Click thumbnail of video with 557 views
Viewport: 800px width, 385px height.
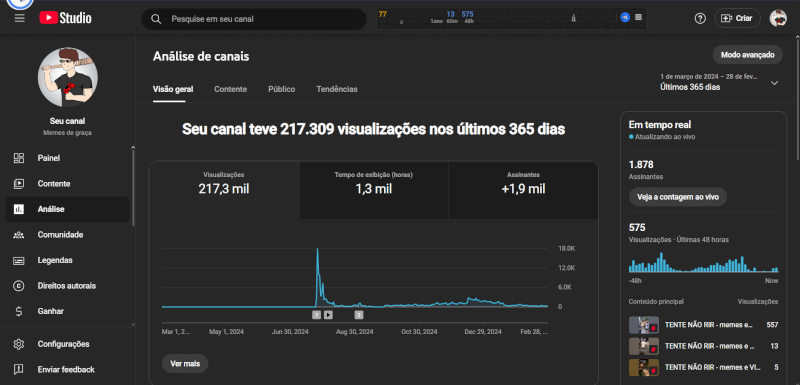644,325
